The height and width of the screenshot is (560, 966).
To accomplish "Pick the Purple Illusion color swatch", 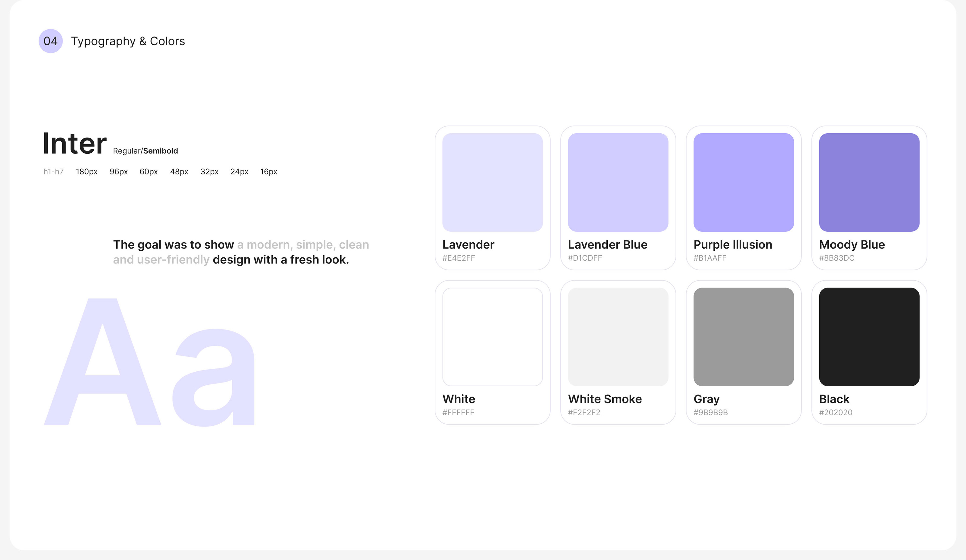I will [x=743, y=182].
